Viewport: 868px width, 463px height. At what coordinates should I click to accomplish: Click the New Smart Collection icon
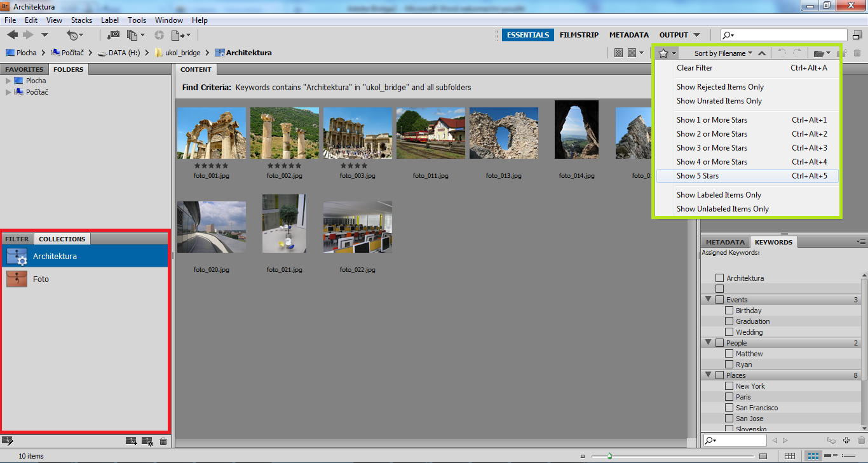pos(147,441)
